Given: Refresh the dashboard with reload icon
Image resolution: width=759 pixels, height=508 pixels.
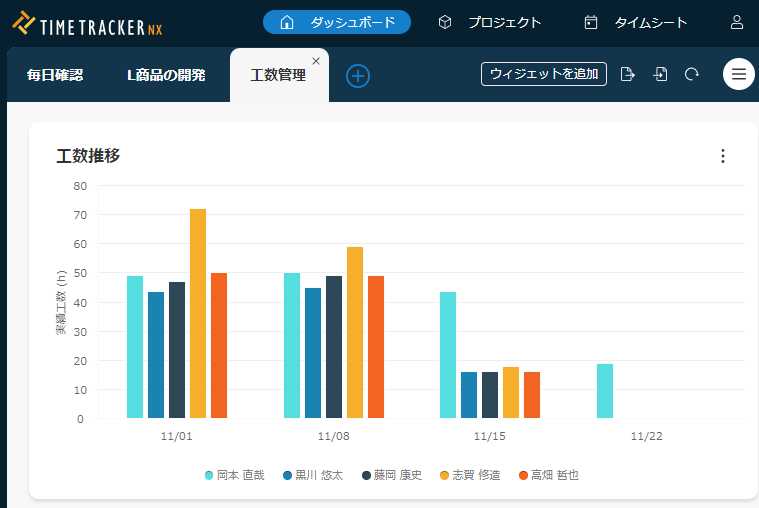Looking at the screenshot, I should 691,74.
